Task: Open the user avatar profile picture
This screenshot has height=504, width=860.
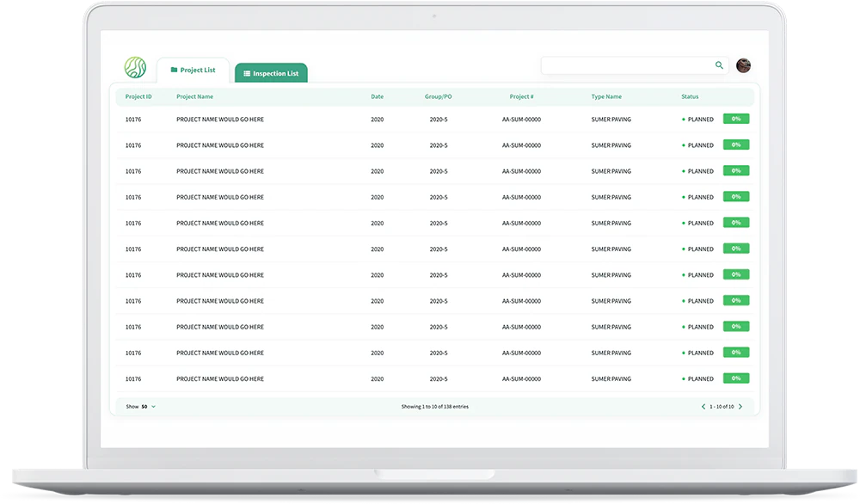Action: pos(743,65)
